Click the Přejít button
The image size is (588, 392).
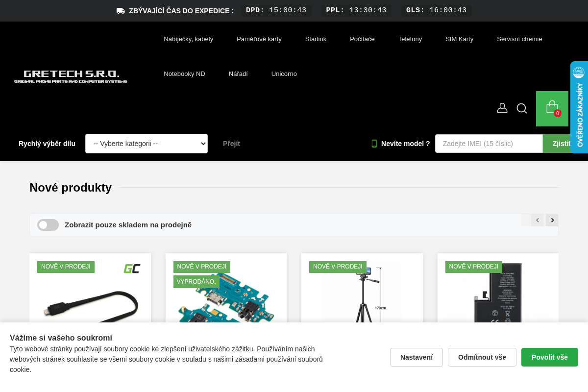pos(231,144)
